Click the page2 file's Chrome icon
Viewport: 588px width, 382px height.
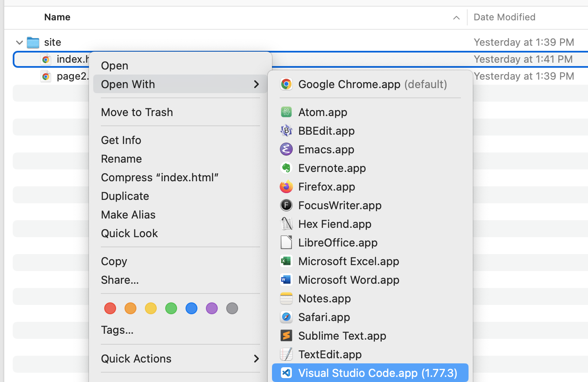(x=46, y=76)
